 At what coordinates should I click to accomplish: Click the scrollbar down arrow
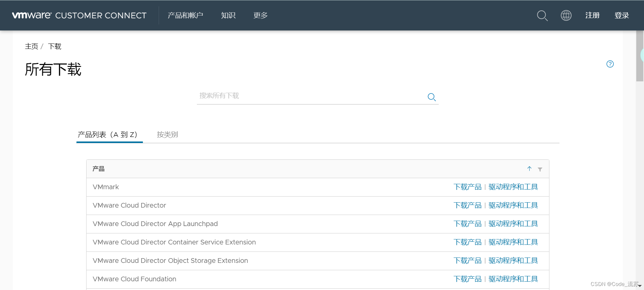tap(640, 286)
